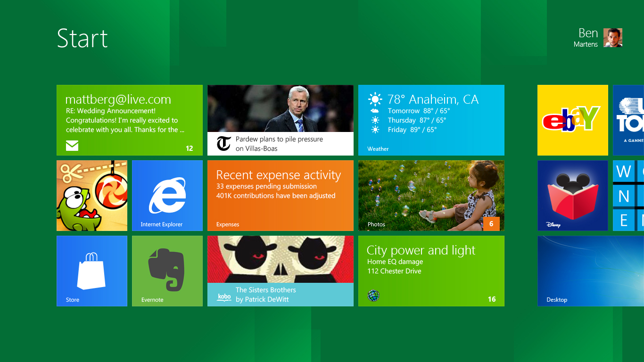Click 'by Patrick DeWitt' author text
Screen dimensions: 644x362
point(262,299)
